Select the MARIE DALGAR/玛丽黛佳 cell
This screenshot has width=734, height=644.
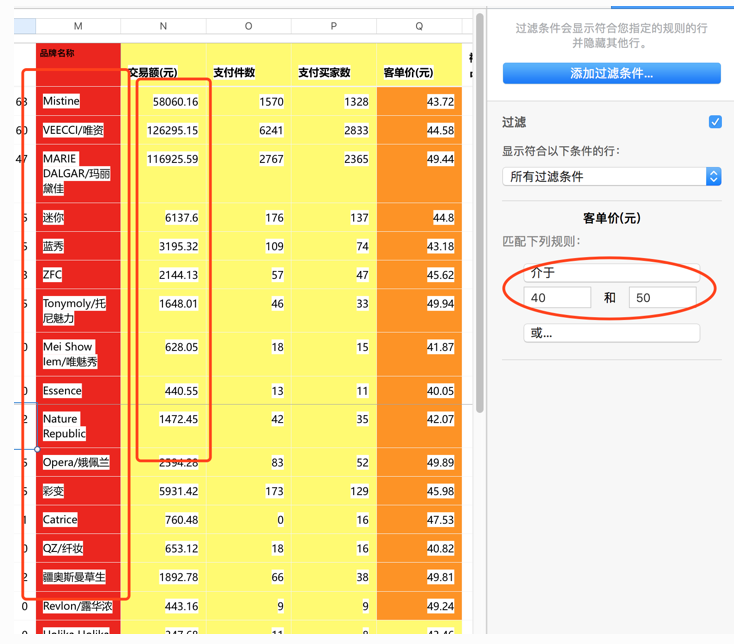78,174
